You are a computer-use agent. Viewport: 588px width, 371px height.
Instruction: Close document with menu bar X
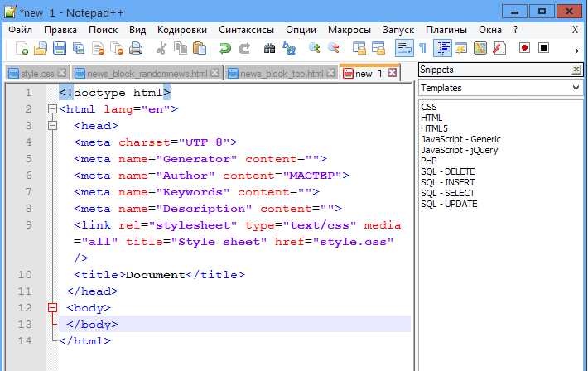tap(575, 30)
